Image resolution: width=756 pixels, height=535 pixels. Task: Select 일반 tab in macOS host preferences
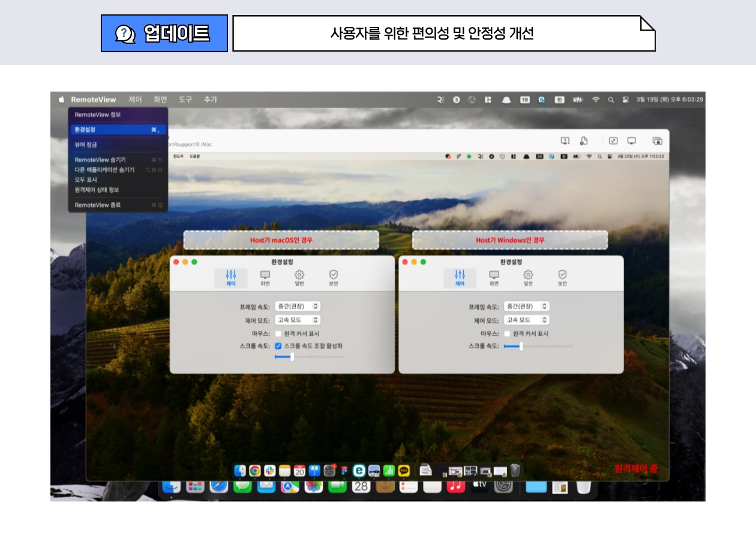[299, 278]
